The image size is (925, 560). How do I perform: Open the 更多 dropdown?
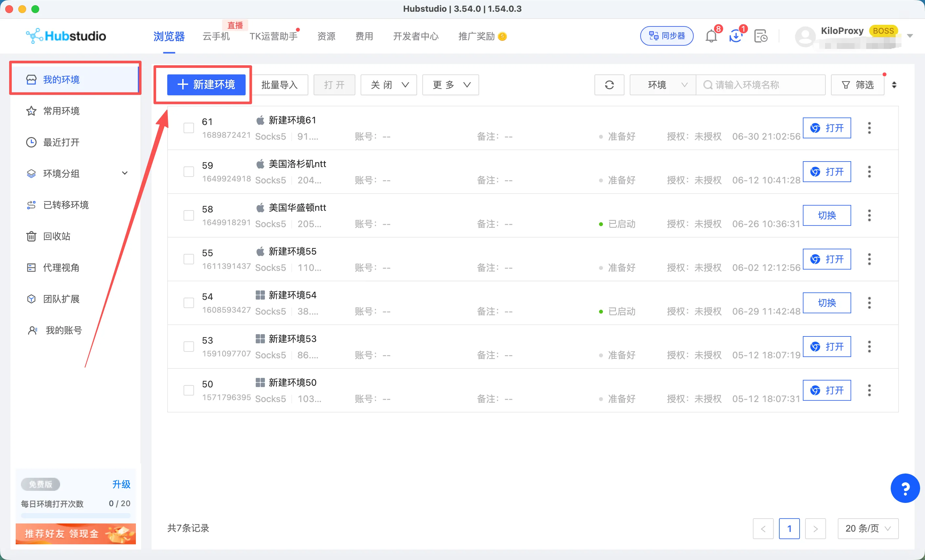450,85
